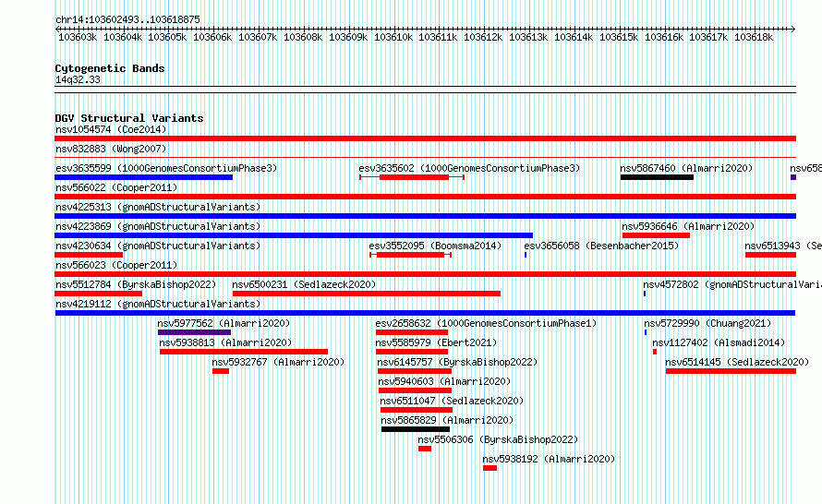This screenshot has width=822, height=504.
Task: Click nsv5938813 (Almarri2020) label
Action: coord(225,342)
